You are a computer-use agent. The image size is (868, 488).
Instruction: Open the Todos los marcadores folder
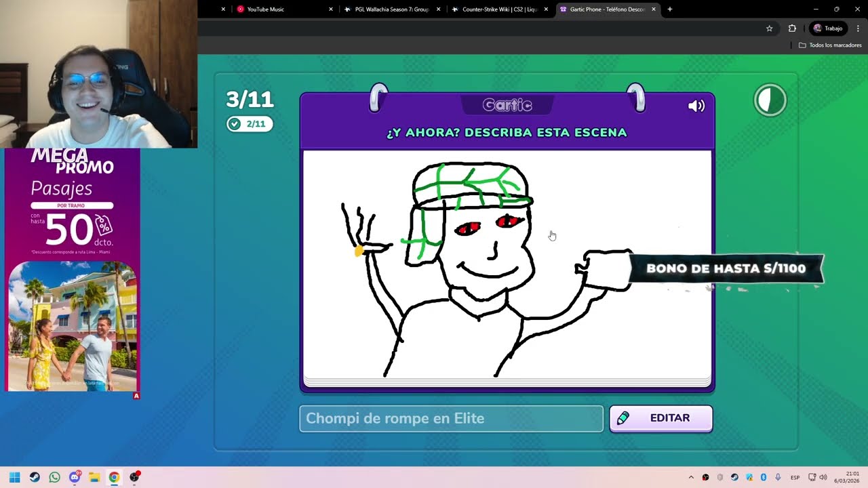click(x=830, y=45)
